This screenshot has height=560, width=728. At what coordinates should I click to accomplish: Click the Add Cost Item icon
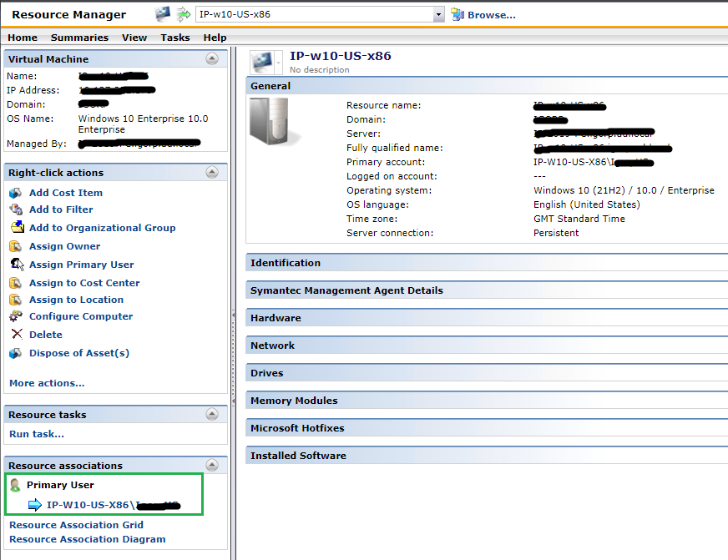15,193
